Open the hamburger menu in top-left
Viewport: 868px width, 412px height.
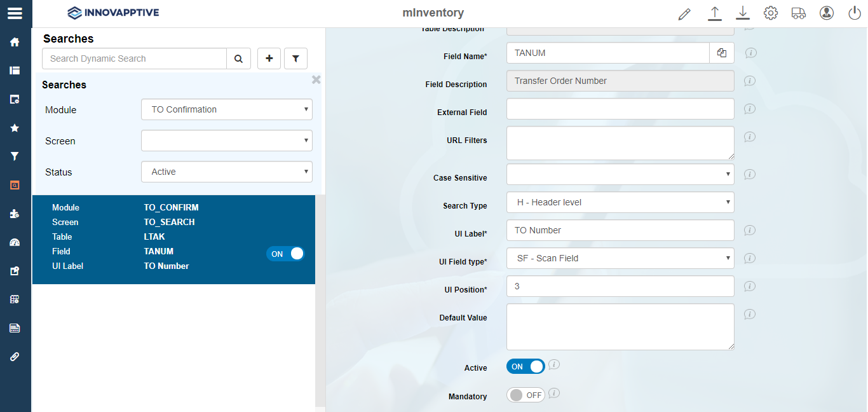pos(15,13)
